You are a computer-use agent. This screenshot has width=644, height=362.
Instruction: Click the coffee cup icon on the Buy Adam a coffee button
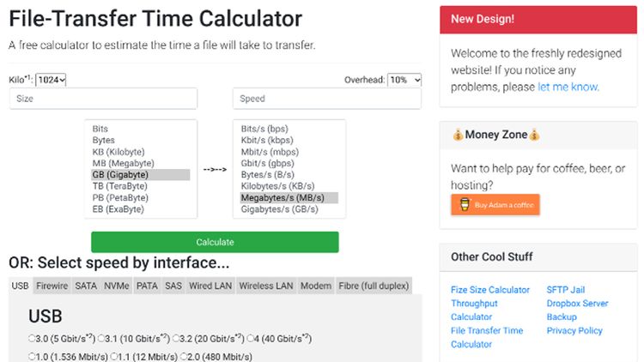tap(465, 205)
